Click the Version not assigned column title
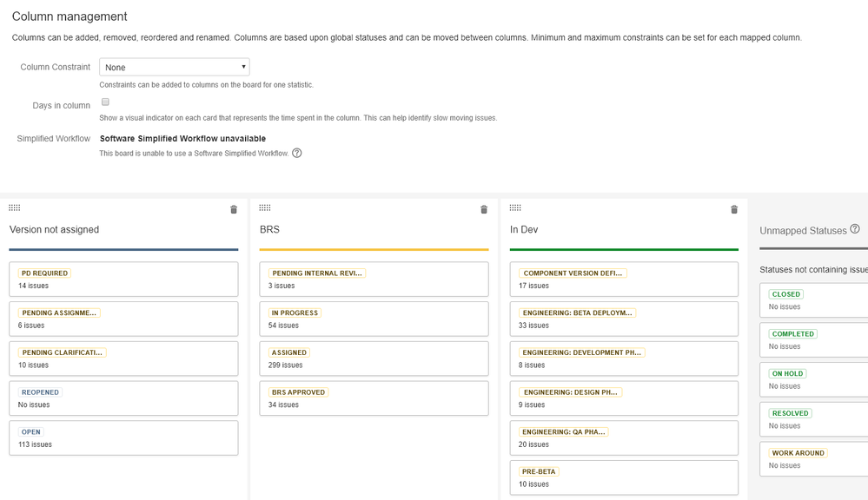868x500 pixels. 54,229
